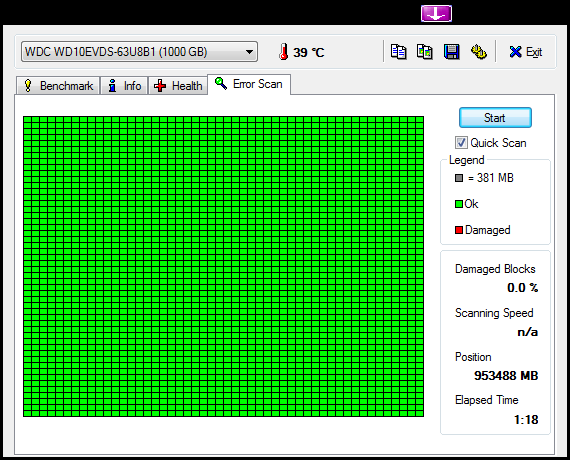Click the red Damaged legend swatch
Viewport: 570px width, 460px height.
459,230
